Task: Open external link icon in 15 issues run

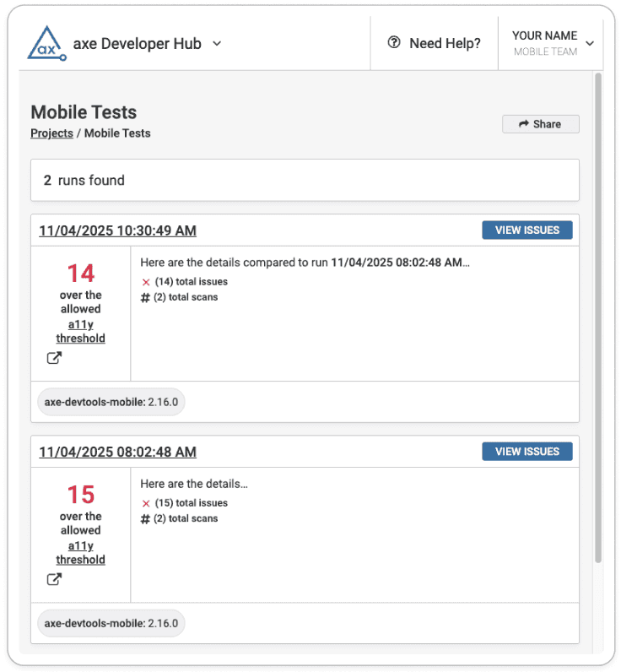Action: [x=54, y=579]
